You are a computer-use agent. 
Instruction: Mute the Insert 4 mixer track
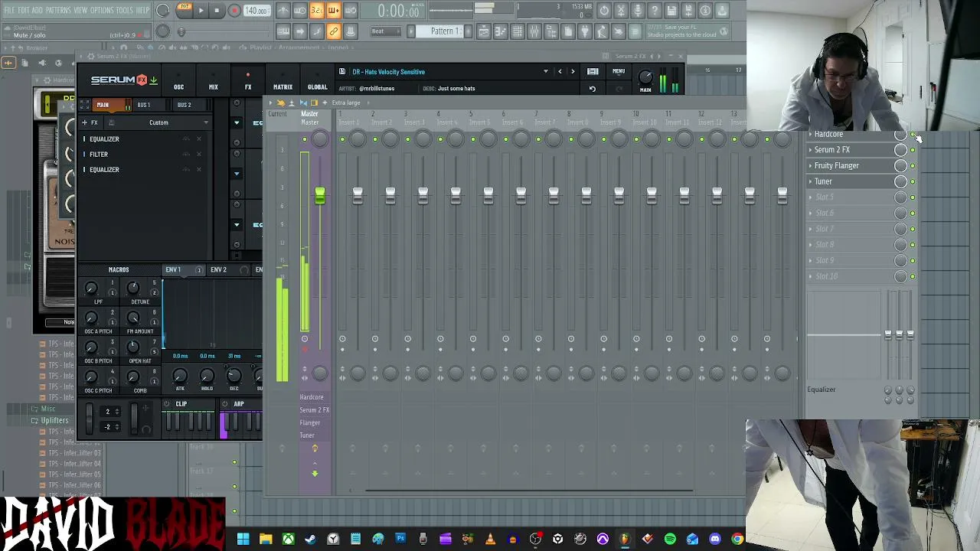[x=440, y=139]
